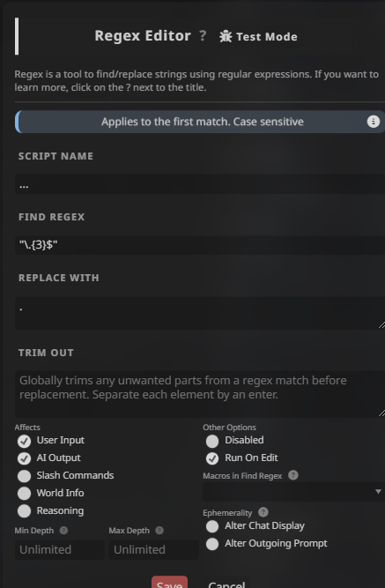Enable the Slash Commands checkbox
The width and height of the screenshot is (385, 588).
click(x=25, y=476)
